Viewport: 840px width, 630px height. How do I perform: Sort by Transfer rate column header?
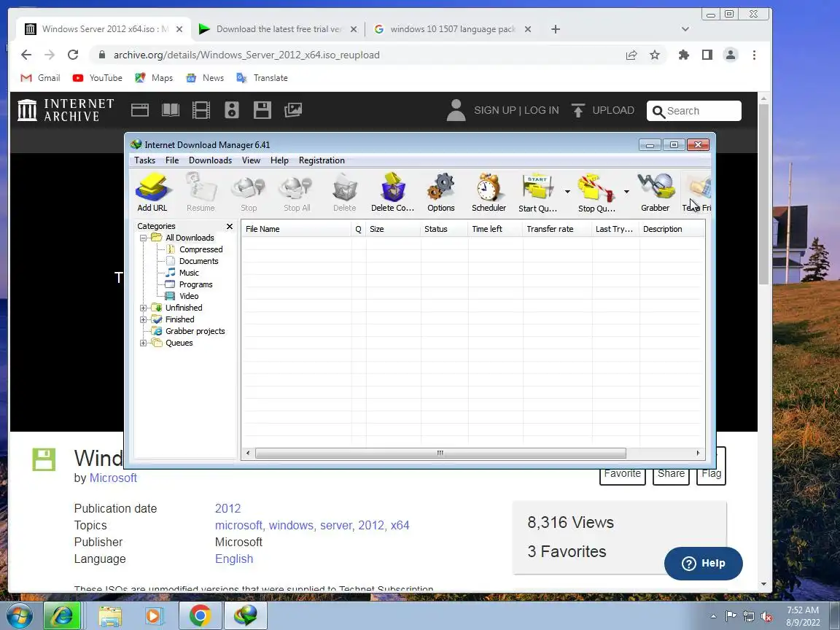point(557,229)
